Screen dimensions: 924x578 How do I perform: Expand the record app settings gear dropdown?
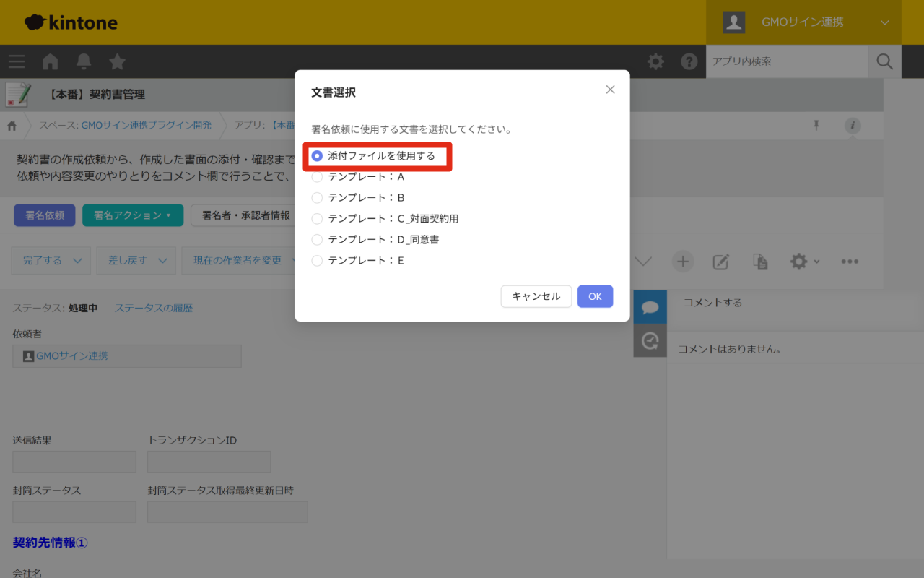[x=805, y=261]
